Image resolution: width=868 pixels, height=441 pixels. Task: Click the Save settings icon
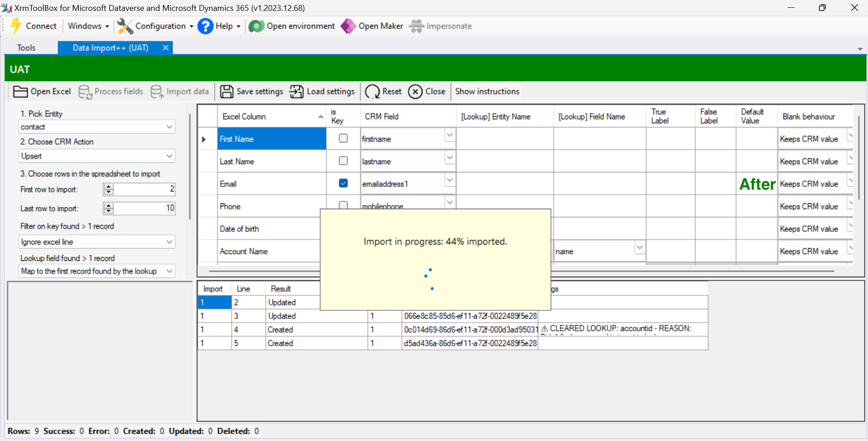pyautogui.click(x=226, y=91)
